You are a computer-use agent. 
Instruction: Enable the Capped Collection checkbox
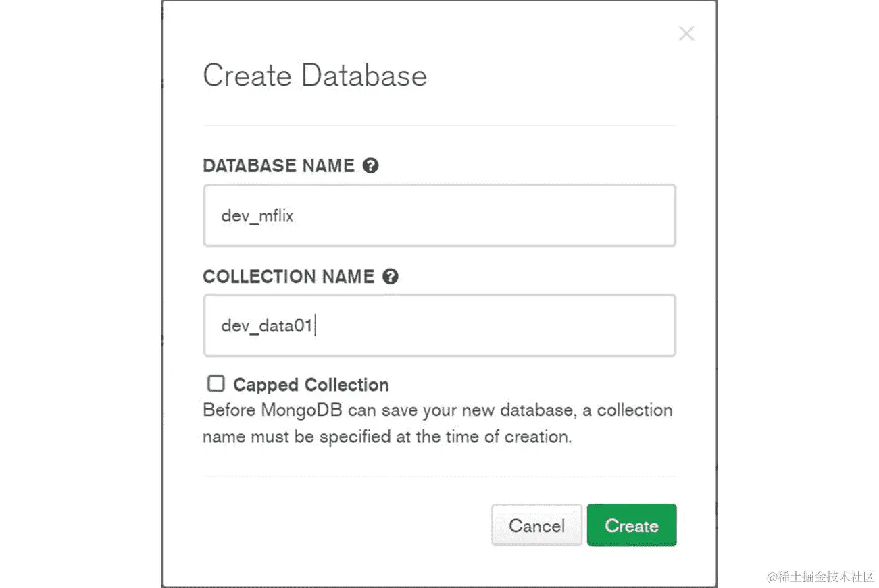pyautogui.click(x=216, y=384)
